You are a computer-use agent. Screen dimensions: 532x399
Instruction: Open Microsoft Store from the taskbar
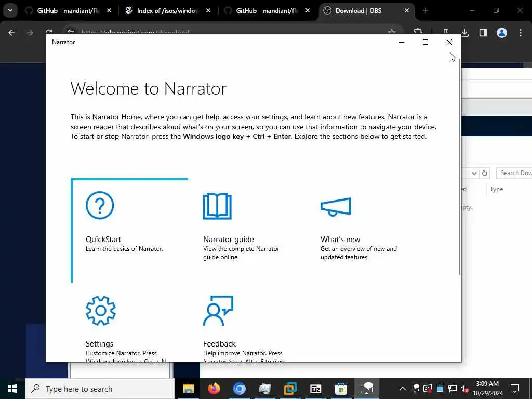pyautogui.click(x=341, y=389)
